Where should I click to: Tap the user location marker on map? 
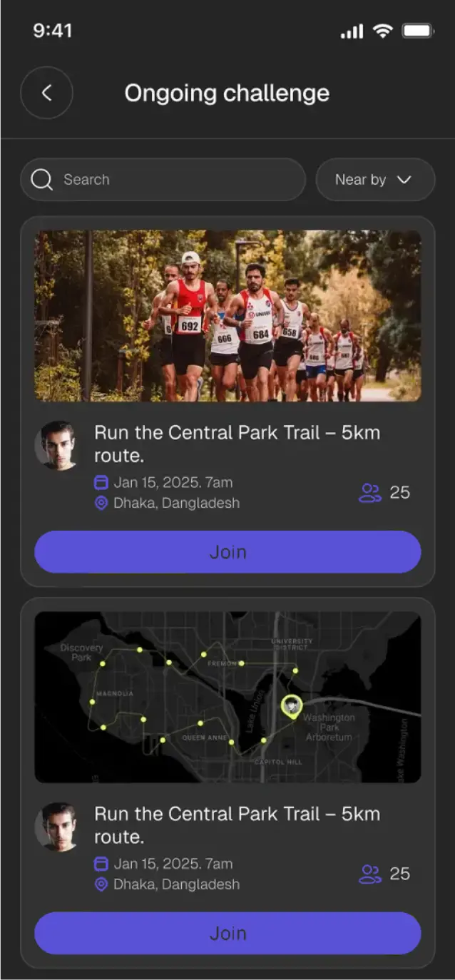tap(291, 707)
